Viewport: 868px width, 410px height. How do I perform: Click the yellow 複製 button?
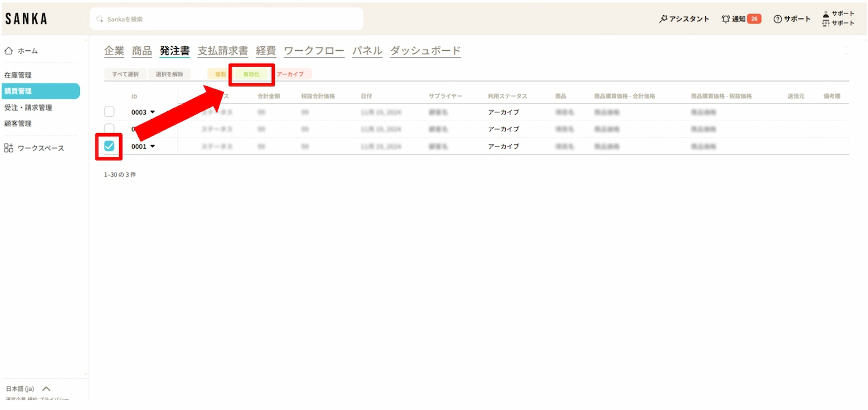coord(220,74)
